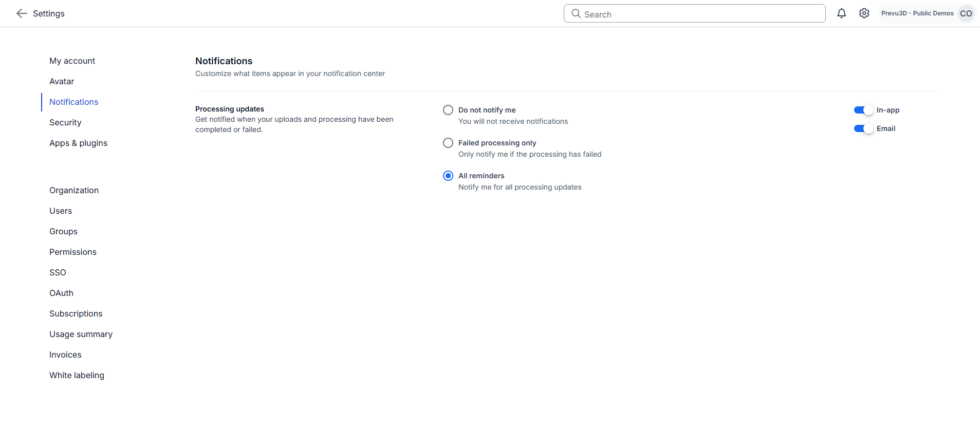Go to the Avatar settings page
Screen dimensions: 980x429
pos(62,81)
